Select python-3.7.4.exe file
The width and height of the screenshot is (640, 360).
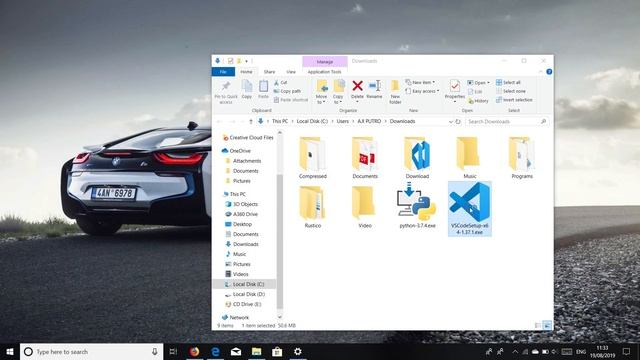417,206
